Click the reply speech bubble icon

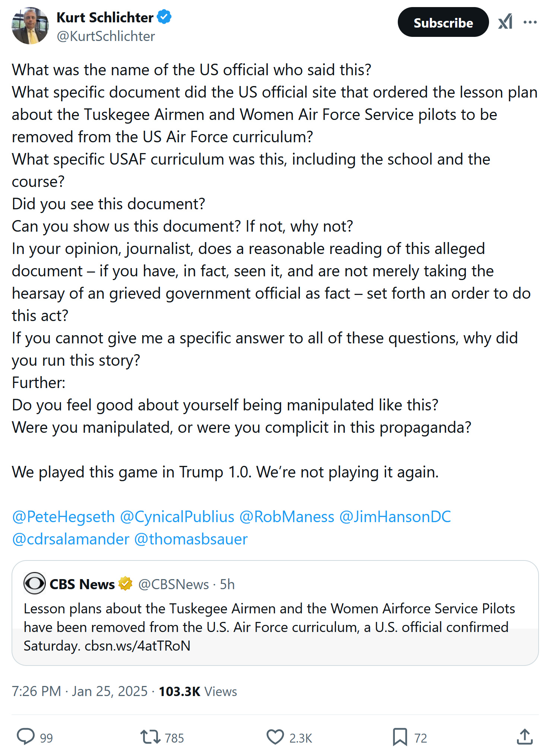[x=26, y=737]
